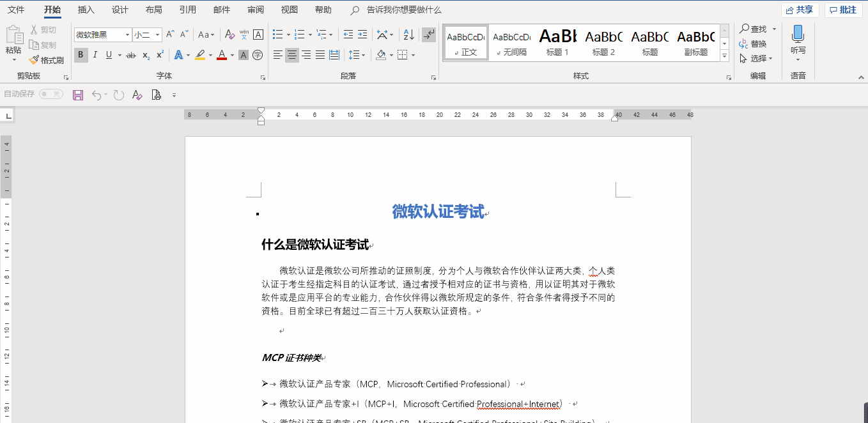Open the File (文件) menu
Viewport: 868px width, 423px height.
[x=16, y=10]
